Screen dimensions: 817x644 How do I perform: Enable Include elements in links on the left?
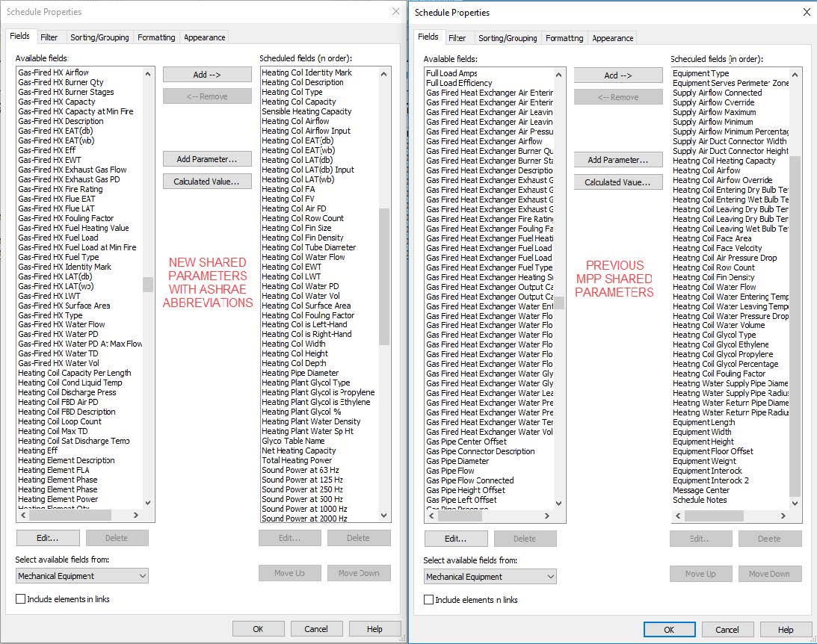[x=20, y=598]
